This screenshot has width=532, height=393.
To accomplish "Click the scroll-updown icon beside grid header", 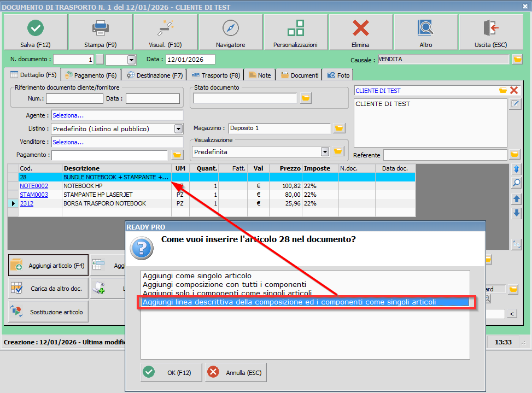I will coord(516,168).
